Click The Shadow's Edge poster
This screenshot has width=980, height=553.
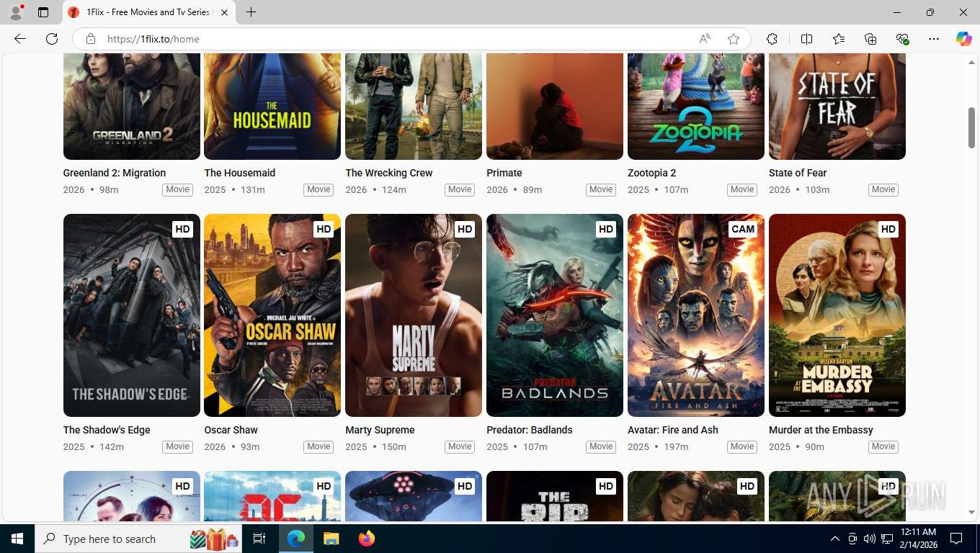point(132,315)
